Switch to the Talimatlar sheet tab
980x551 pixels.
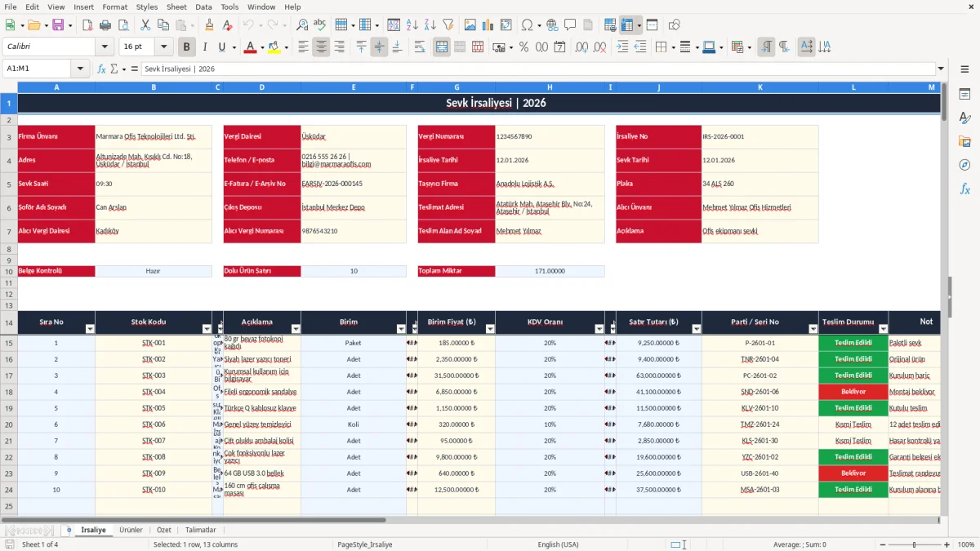coord(201,530)
